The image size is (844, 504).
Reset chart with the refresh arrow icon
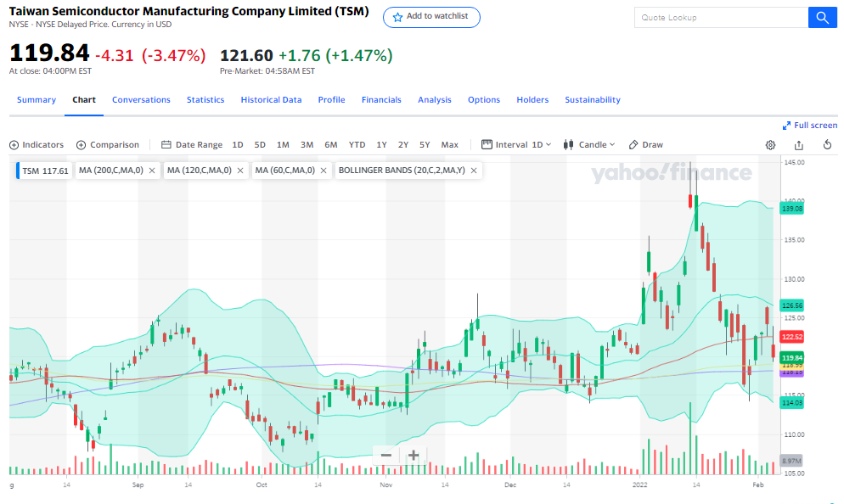[827, 144]
